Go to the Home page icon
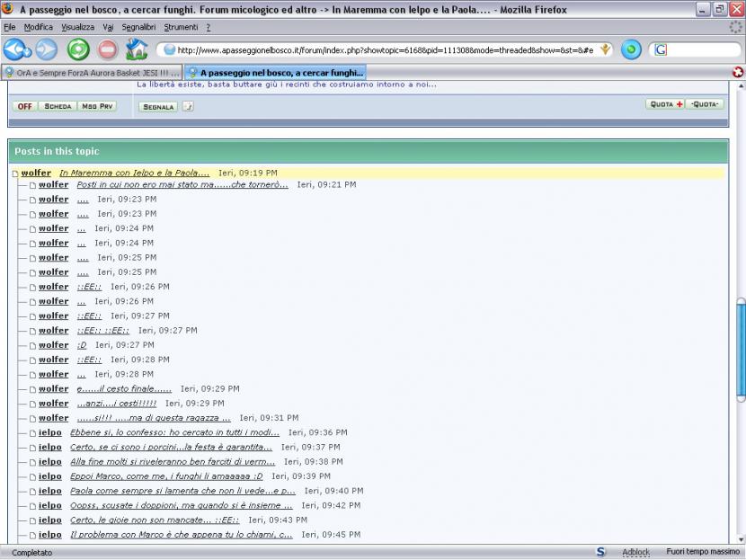746x560 pixels. (137, 49)
